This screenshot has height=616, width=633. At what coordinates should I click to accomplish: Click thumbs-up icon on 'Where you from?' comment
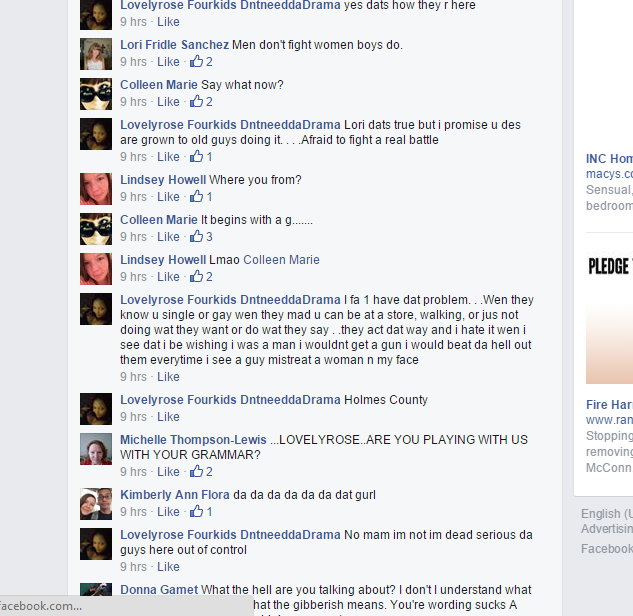click(x=197, y=196)
